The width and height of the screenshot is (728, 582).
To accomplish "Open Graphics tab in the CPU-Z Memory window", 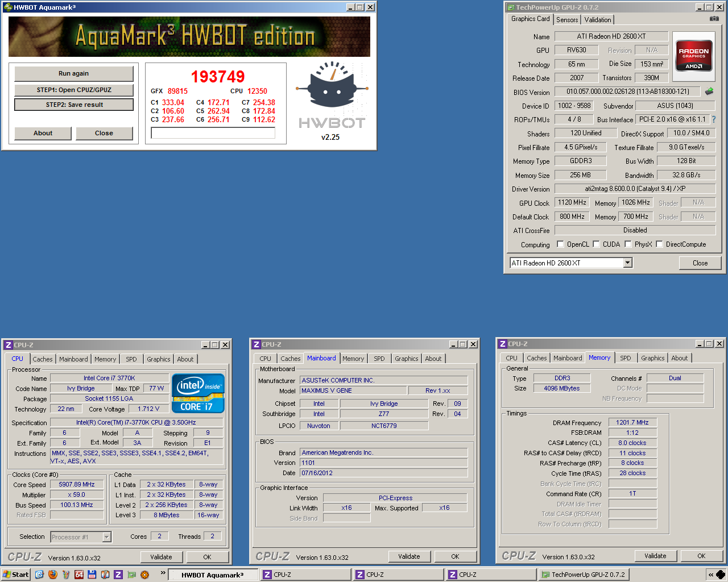I will tap(652, 358).
